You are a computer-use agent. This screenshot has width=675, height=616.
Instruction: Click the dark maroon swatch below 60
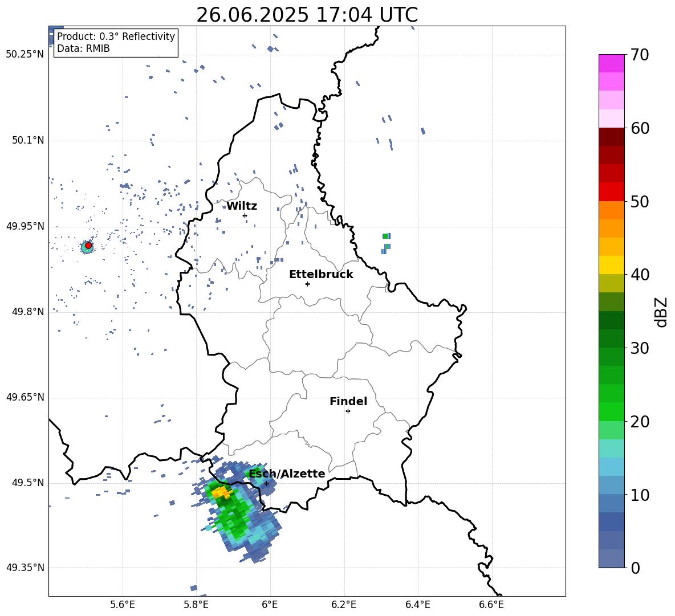611,137
